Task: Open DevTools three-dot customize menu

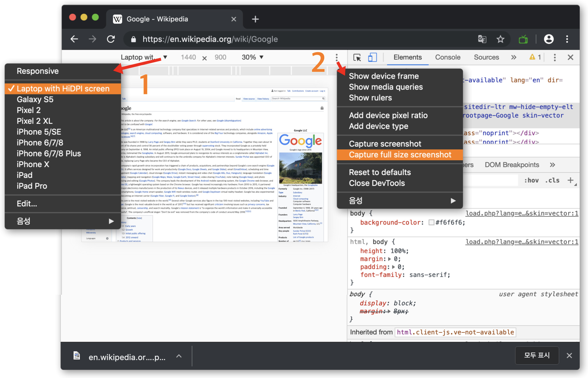Action: pyautogui.click(x=555, y=58)
